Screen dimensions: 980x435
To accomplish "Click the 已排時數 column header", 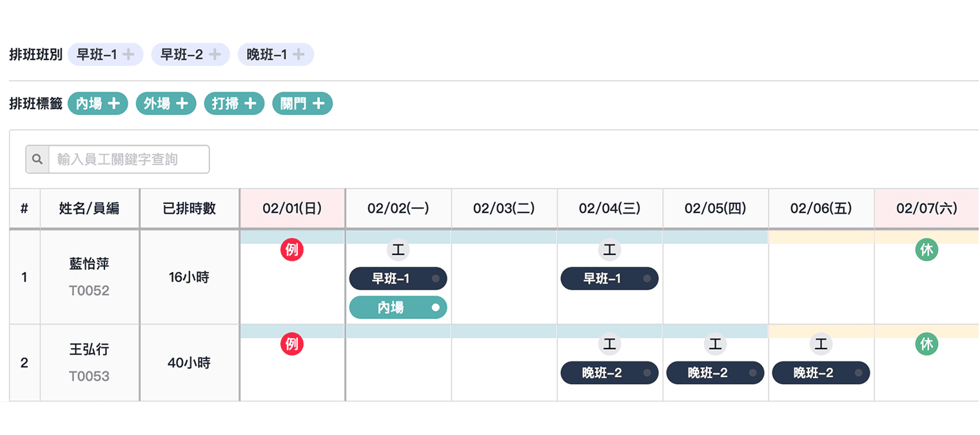I will [189, 208].
